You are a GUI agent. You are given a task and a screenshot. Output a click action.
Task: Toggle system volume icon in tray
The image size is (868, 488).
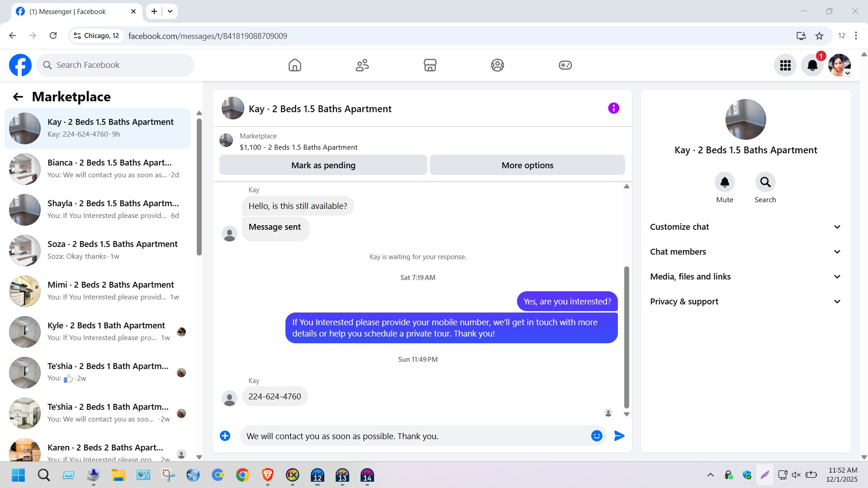[796, 475]
